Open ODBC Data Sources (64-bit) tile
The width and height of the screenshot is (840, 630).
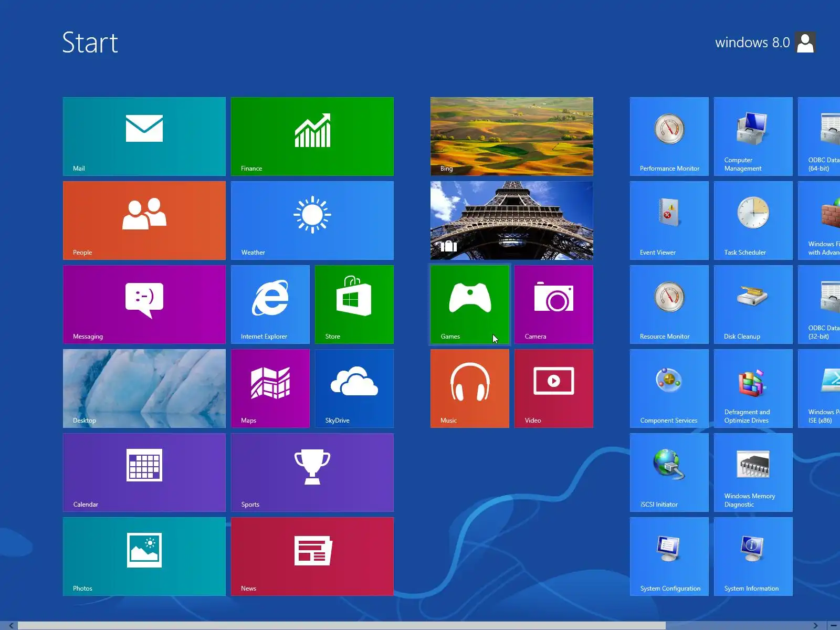click(x=819, y=136)
